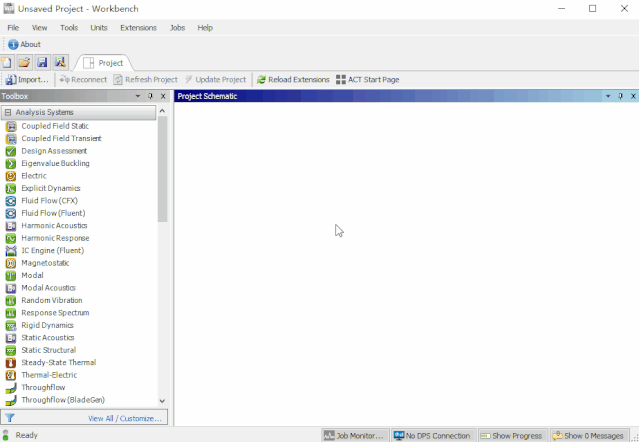This screenshot has width=639, height=442.
Task: Open the Toolbox panel dropdown arrow
Action: [x=138, y=96]
